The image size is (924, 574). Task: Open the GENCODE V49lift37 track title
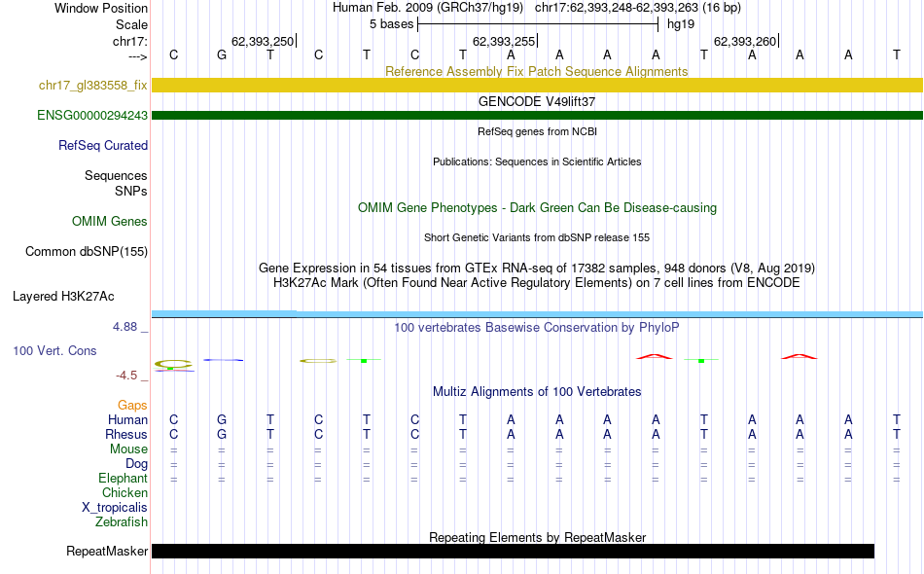click(537, 101)
